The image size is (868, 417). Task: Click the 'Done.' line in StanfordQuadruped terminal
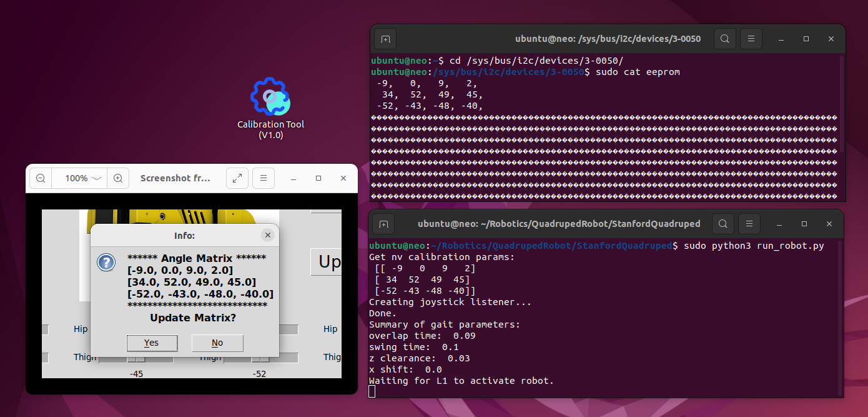tap(383, 313)
